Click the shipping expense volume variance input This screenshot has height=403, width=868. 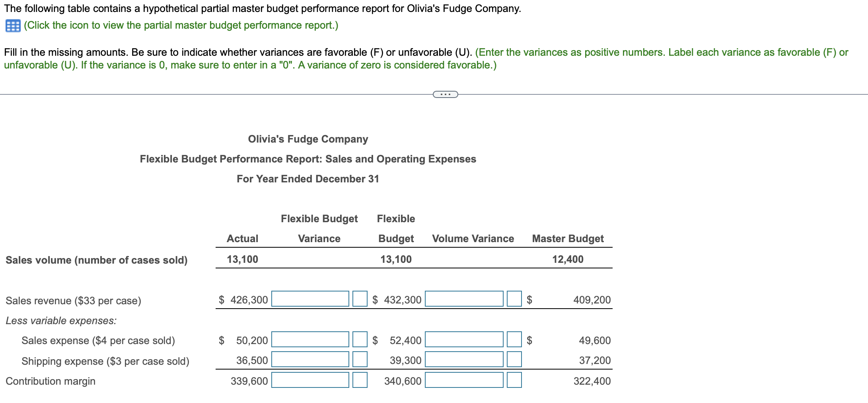pos(463,360)
